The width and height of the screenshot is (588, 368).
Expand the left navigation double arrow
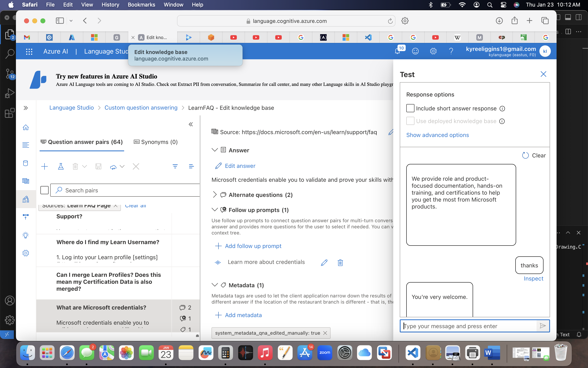[x=26, y=108]
